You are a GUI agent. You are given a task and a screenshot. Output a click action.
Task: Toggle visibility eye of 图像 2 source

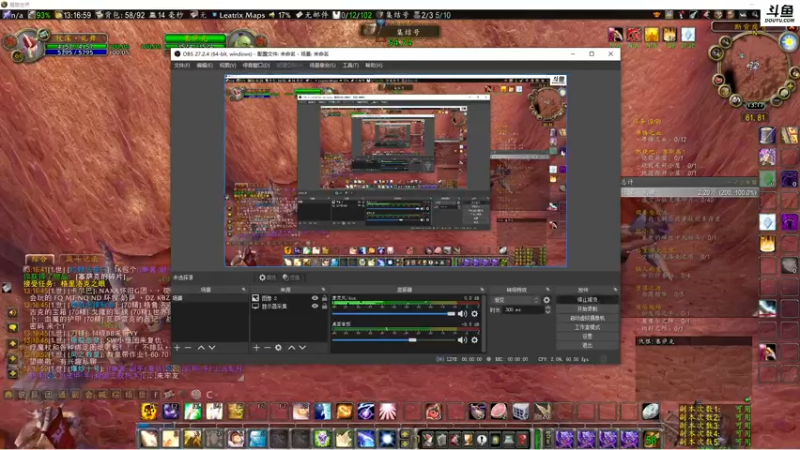pos(315,298)
